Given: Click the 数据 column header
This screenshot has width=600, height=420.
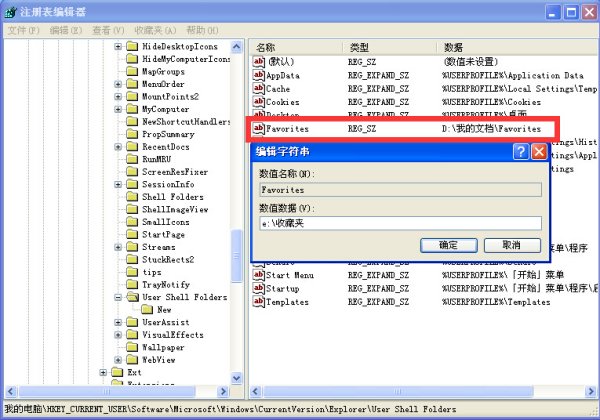Looking at the screenshot, I should tap(518, 47).
